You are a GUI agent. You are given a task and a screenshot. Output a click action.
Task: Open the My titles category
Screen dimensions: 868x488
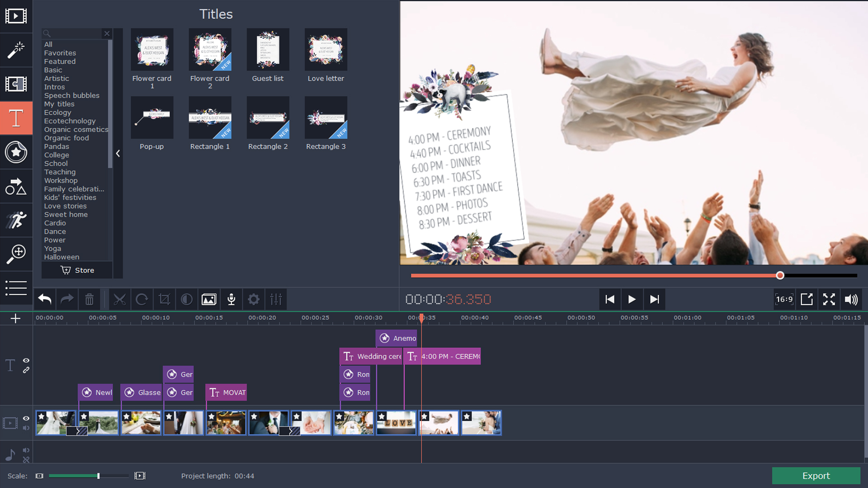[59, 104]
